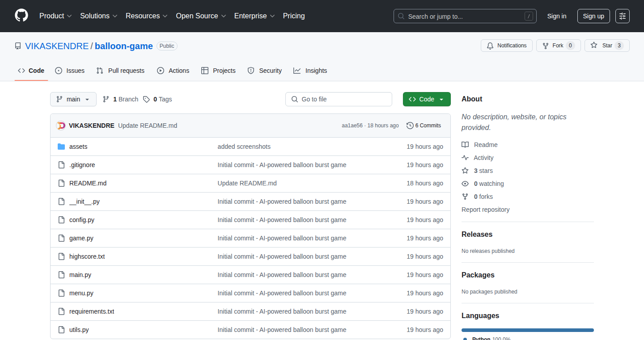Open the green Code dropdown button
Image resolution: width=644 pixels, height=340 pixels.
427,99
